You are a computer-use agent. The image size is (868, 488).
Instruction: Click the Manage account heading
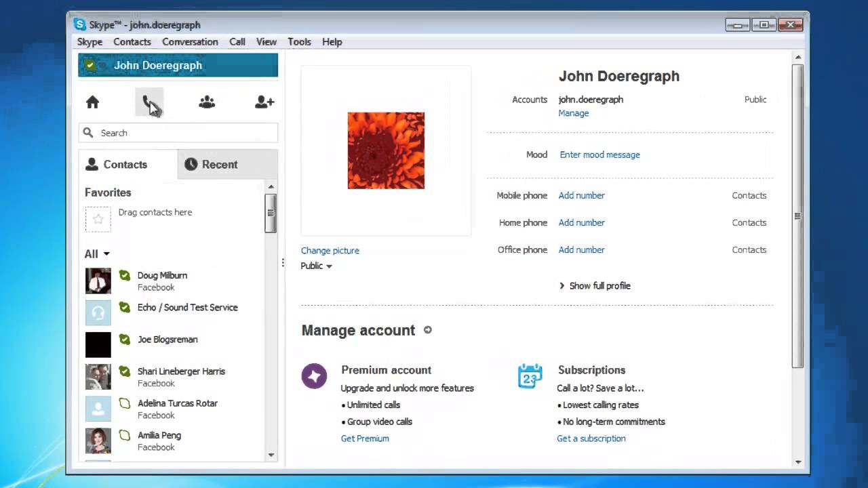coord(358,330)
